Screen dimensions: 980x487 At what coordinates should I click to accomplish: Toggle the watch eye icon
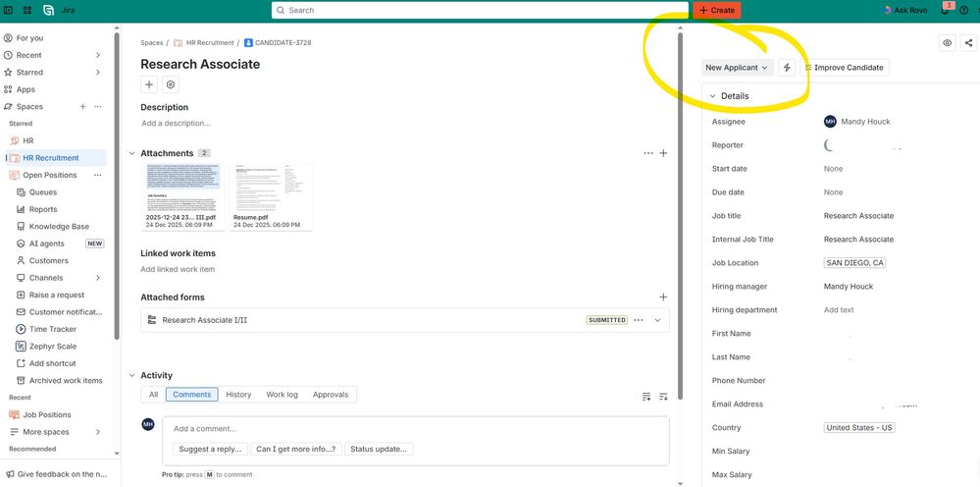pyautogui.click(x=948, y=43)
